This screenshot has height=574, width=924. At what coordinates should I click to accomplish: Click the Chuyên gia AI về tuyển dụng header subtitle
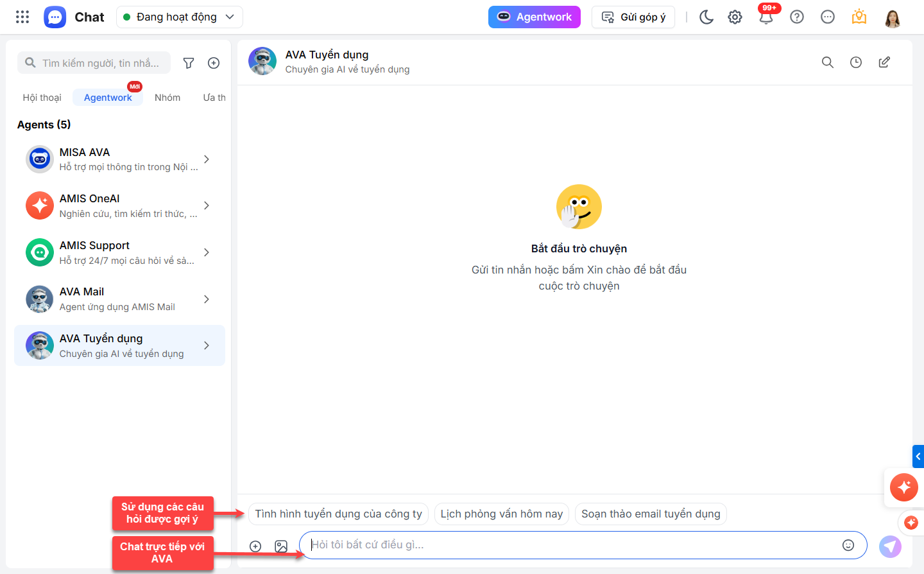pyautogui.click(x=347, y=69)
